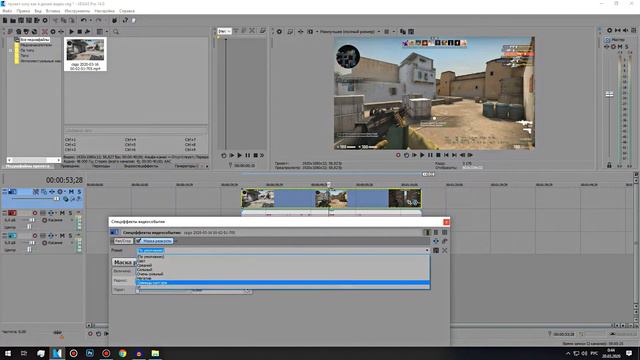Open the Windows Start menu
The image size is (640, 360).
(x=8, y=353)
